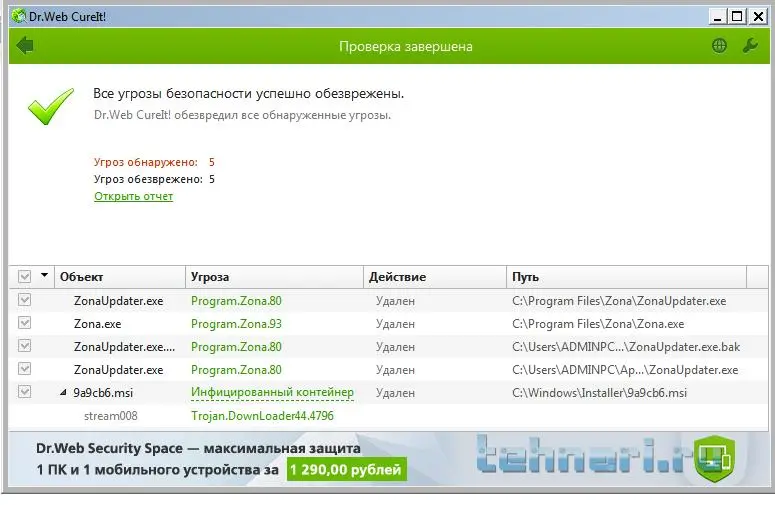Click path C:\Program Files\Zona\Zona.exe

point(598,324)
